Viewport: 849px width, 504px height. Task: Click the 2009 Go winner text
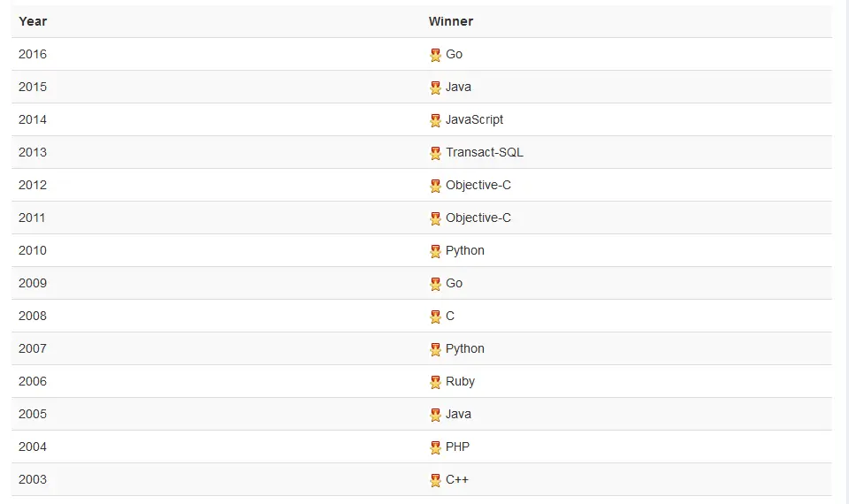coord(454,283)
